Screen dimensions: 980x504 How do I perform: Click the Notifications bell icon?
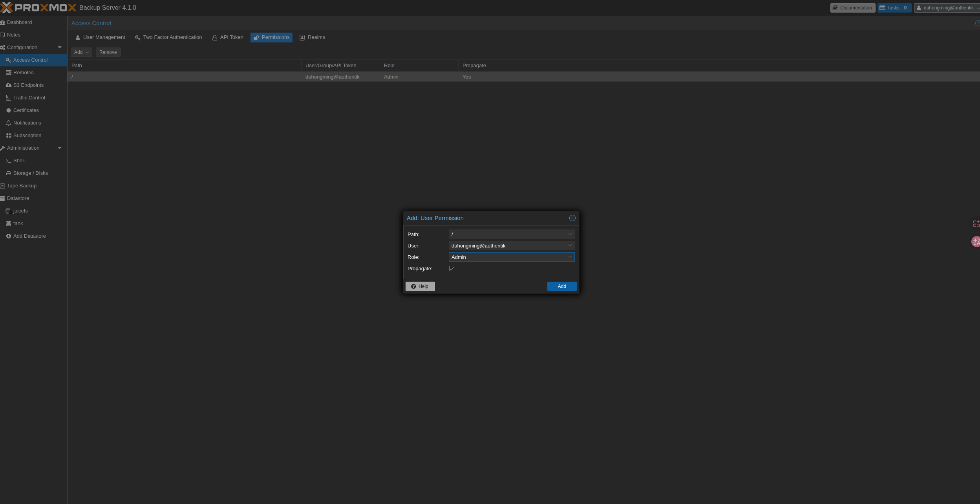click(x=9, y=123)
